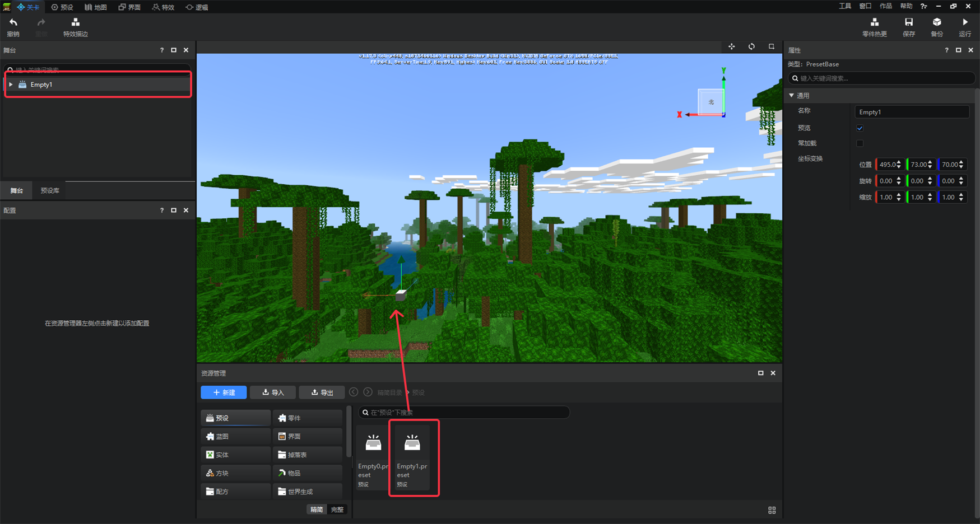
Task: Adjust the 位置 Y stepper showing 73.00
Action: point(930,165)
